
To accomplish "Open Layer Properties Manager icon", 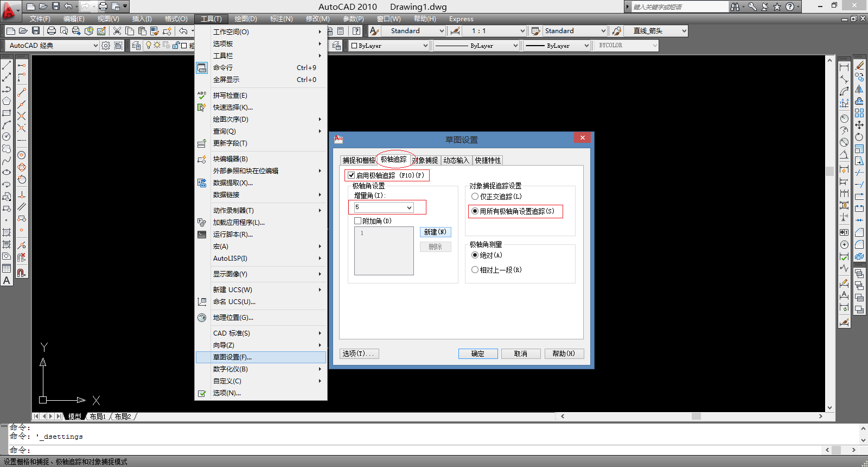I will (x=136, y=46).
